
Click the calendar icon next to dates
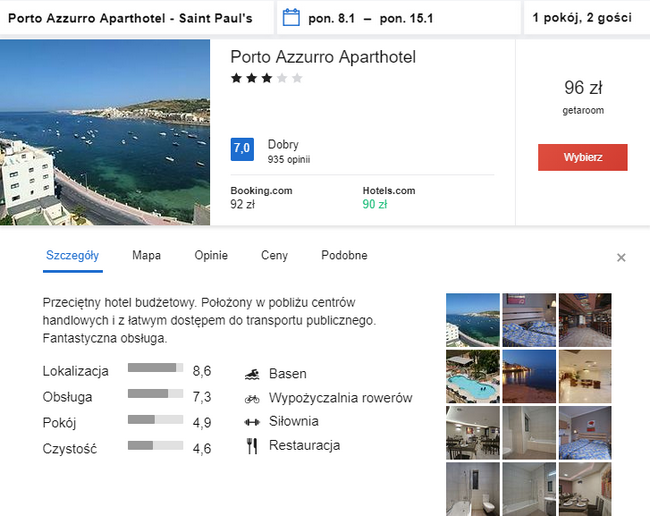pos(291,18)
